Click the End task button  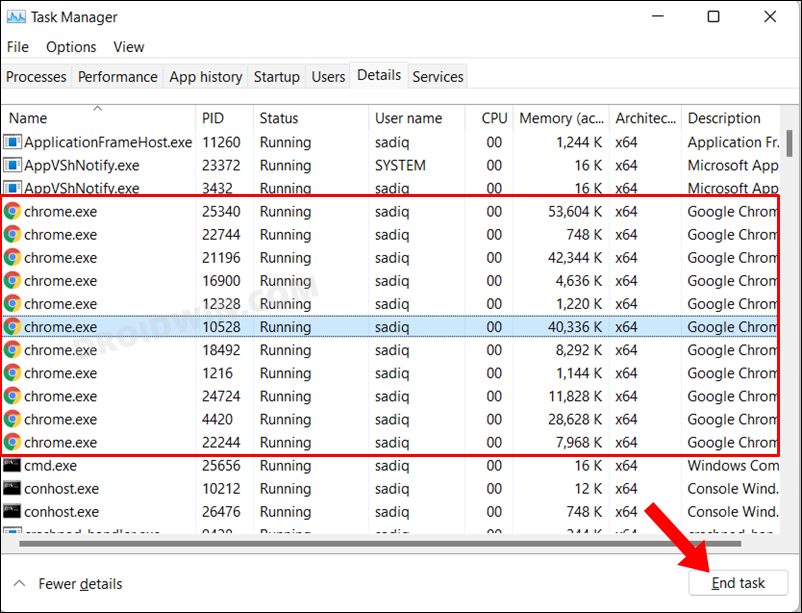(x=738, y=583)
